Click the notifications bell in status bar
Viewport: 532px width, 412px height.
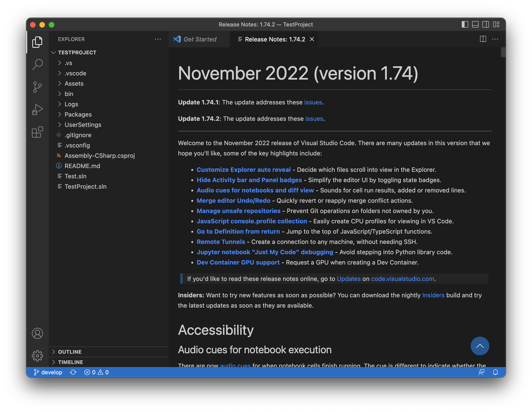tap(495, 372)
